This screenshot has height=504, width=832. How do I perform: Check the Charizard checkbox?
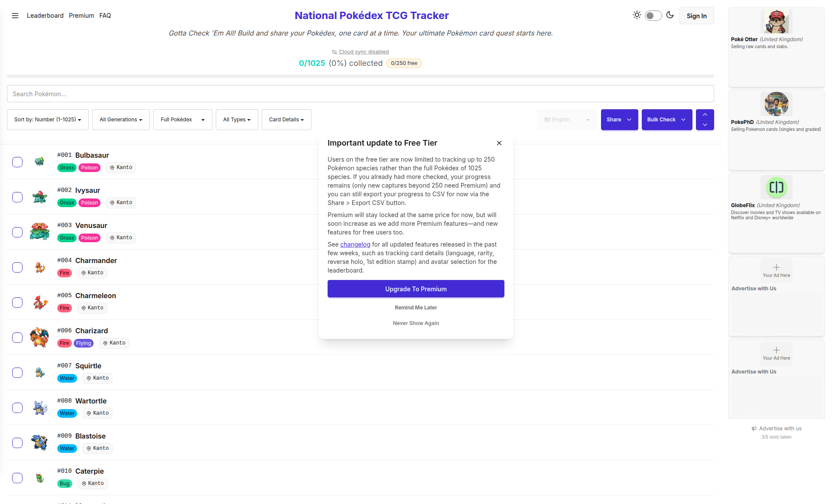pyautogui.click(x=17, y=338)
